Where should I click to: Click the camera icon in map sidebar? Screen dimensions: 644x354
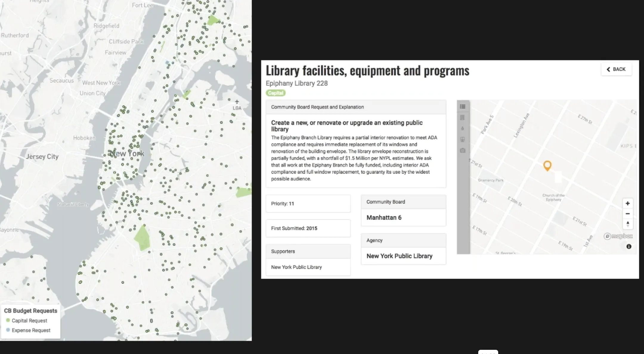[x=462, y=150]
